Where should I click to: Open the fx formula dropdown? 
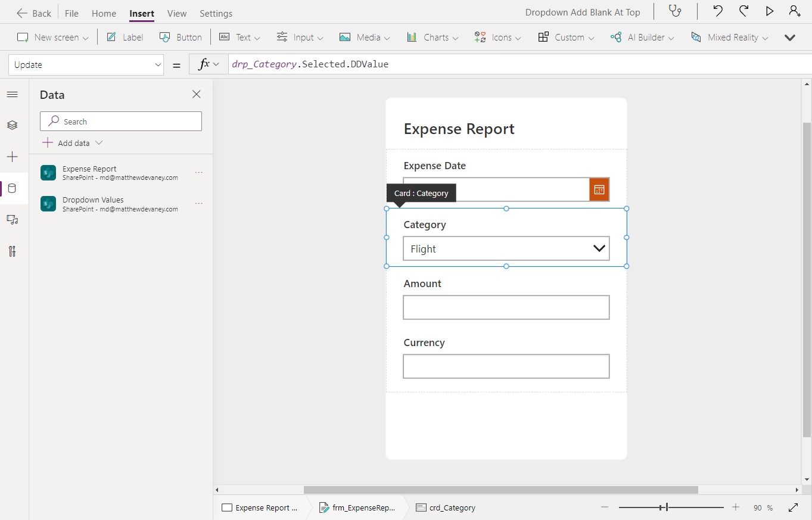[207, 64]
